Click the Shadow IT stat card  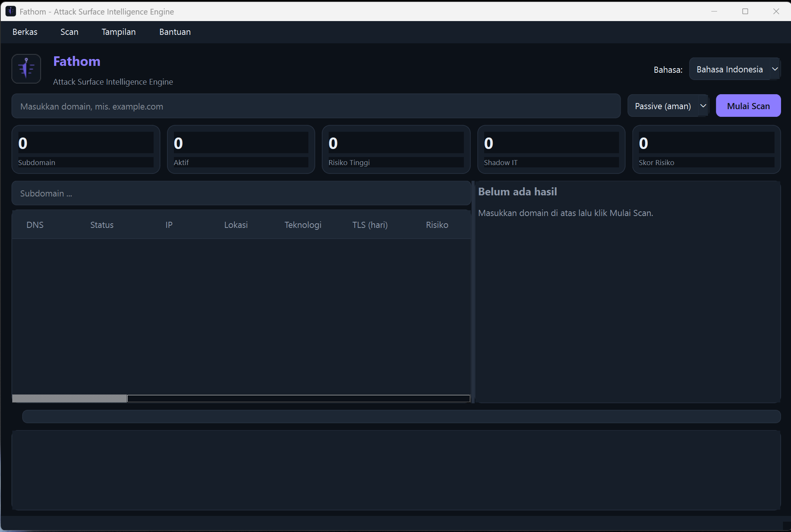click(x=551, y=149)
